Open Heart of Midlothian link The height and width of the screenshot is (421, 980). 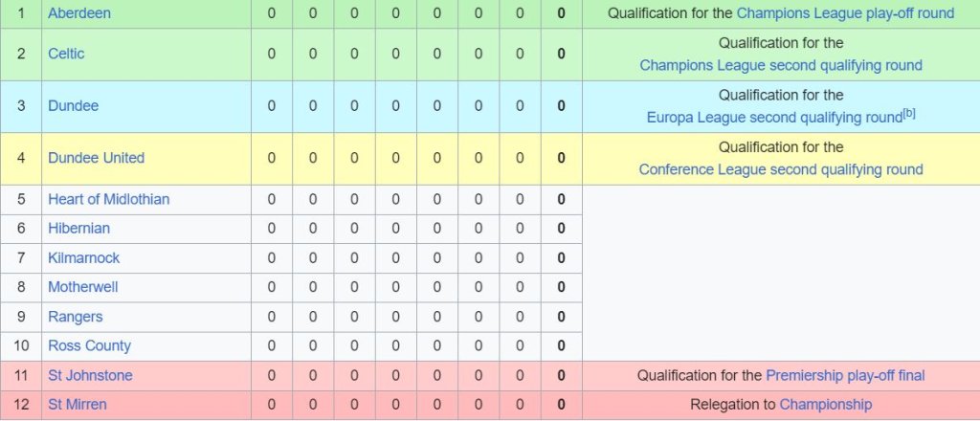click(108, 199)
